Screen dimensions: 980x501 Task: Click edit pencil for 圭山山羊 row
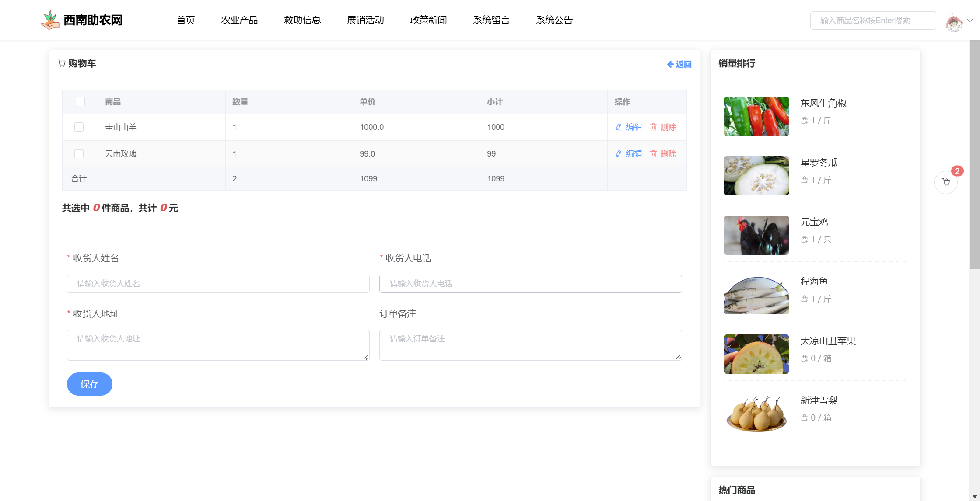point(619,127)
